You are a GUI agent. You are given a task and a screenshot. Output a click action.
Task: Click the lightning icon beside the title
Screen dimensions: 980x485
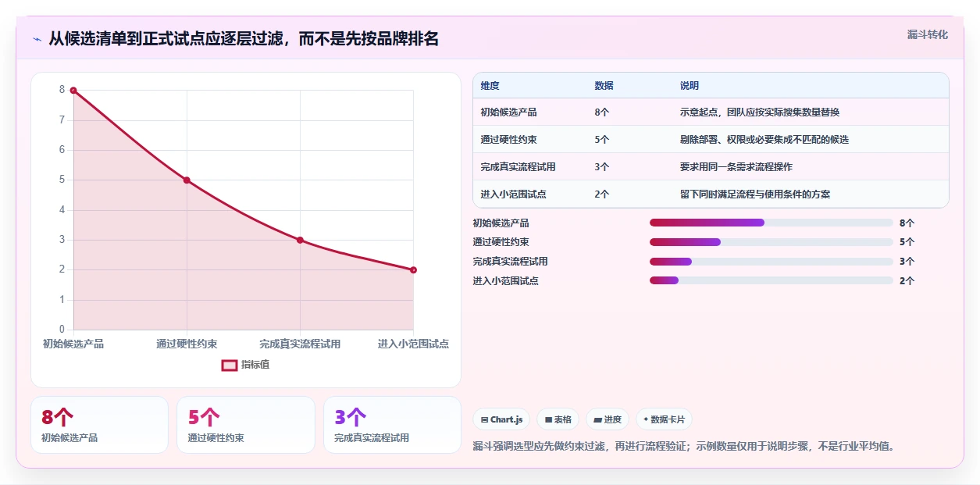coord(37,39)
